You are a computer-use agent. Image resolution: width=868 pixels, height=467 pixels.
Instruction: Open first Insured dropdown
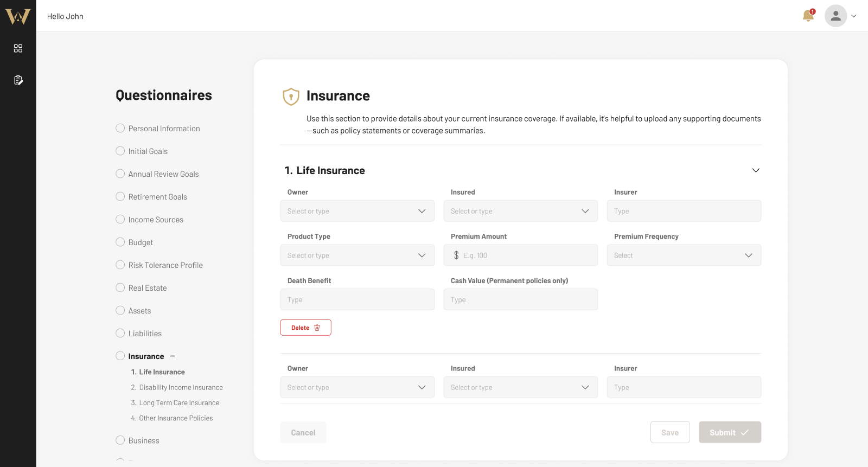click(x=521, y=211)
